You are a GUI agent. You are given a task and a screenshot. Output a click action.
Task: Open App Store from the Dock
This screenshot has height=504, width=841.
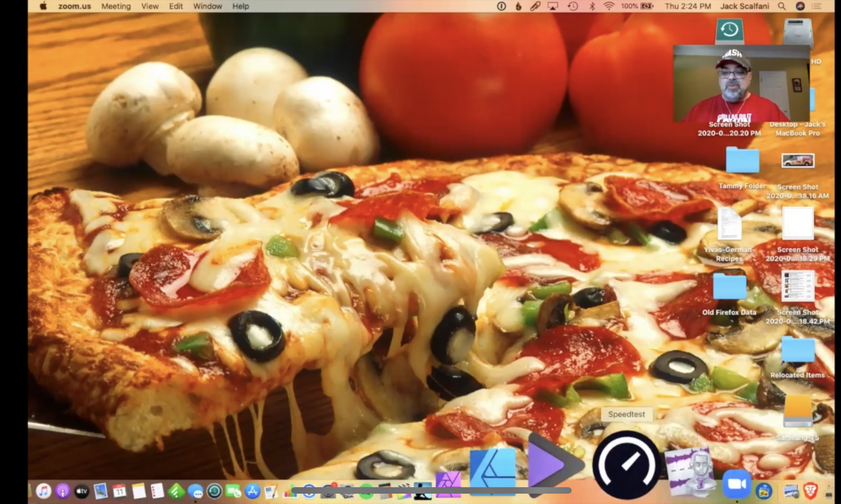point(252,491)
